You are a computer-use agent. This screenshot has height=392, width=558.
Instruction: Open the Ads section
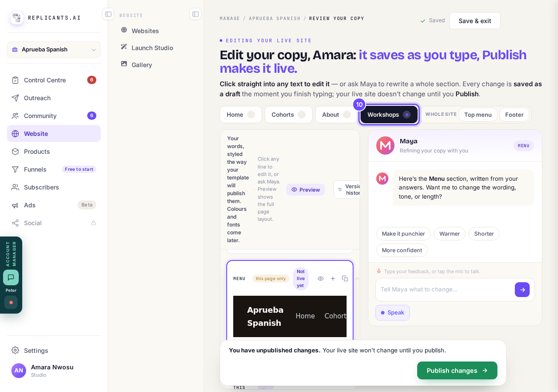click(54, 205)
